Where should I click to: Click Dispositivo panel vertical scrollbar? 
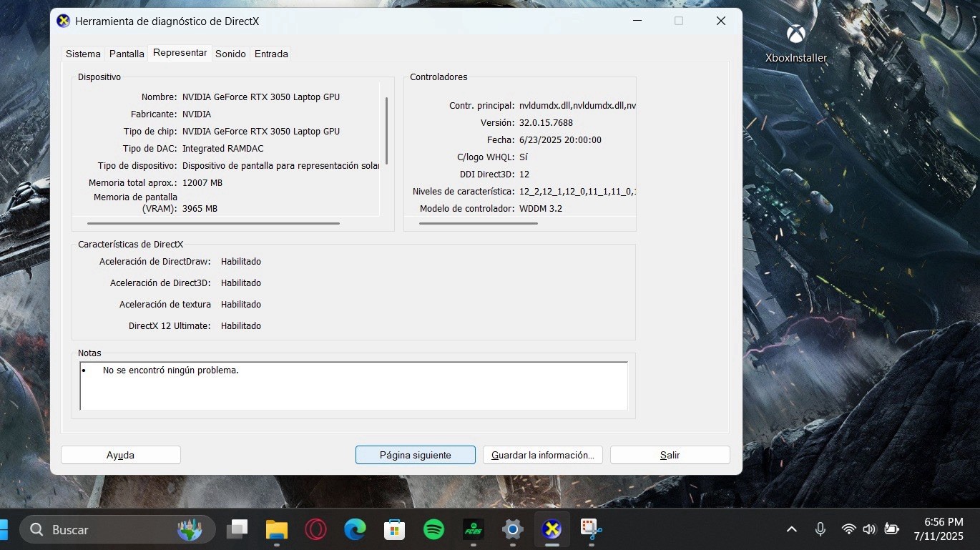tap(387, 131)
